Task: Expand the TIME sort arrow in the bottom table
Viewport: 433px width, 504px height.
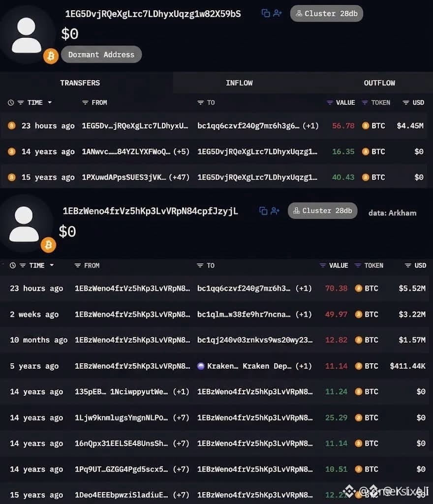Action: coord(52,265)
